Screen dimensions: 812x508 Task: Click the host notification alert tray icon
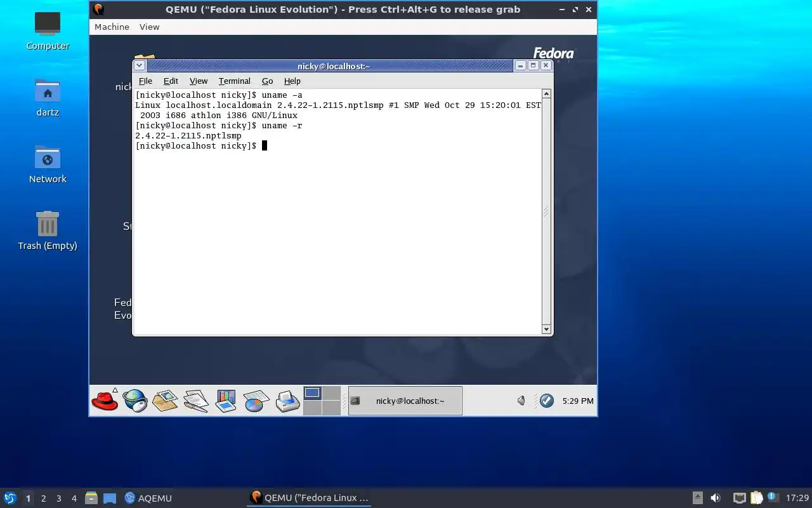coord(773,497)
